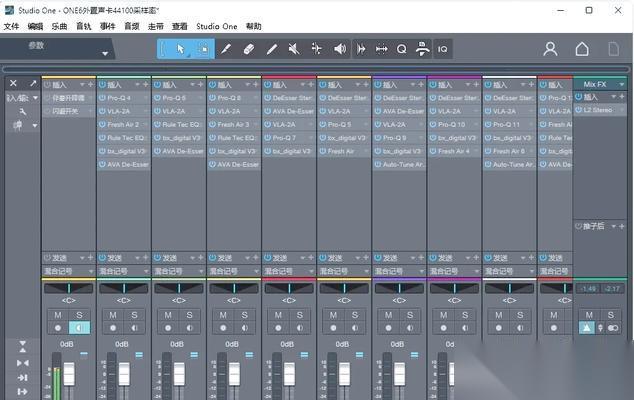The image size is (634, 400).
Task: Select the Paint pencil tool
Action: point(272,49)
